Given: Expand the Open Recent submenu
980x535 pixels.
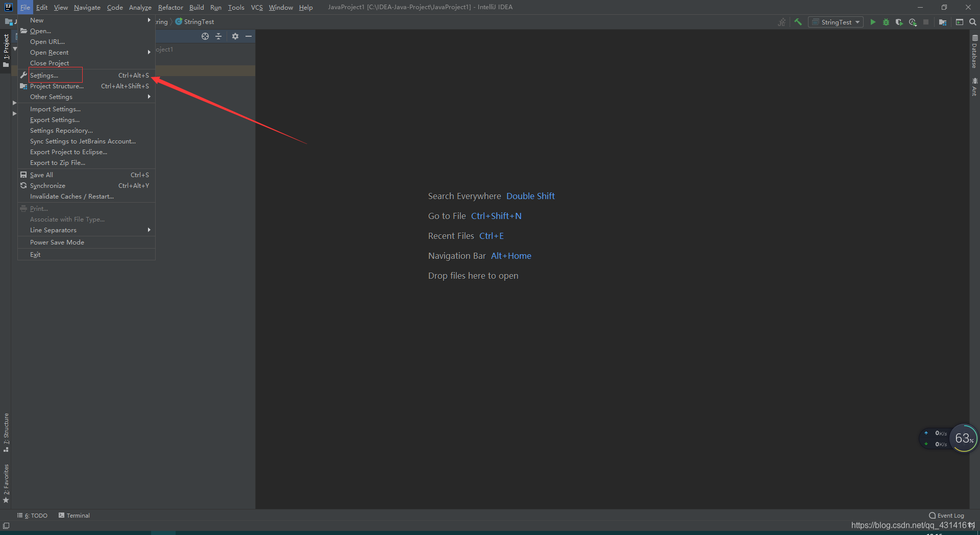Looking at the screenshot, I should (86, 53).
